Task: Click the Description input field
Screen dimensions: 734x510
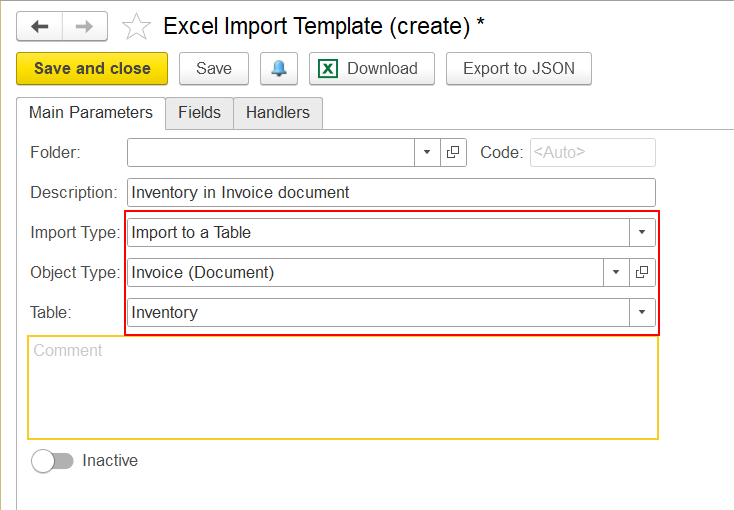Action: 391,192
